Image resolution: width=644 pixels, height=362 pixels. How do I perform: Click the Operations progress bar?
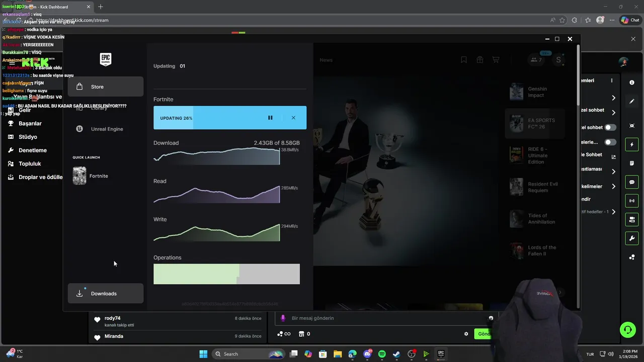226,274
